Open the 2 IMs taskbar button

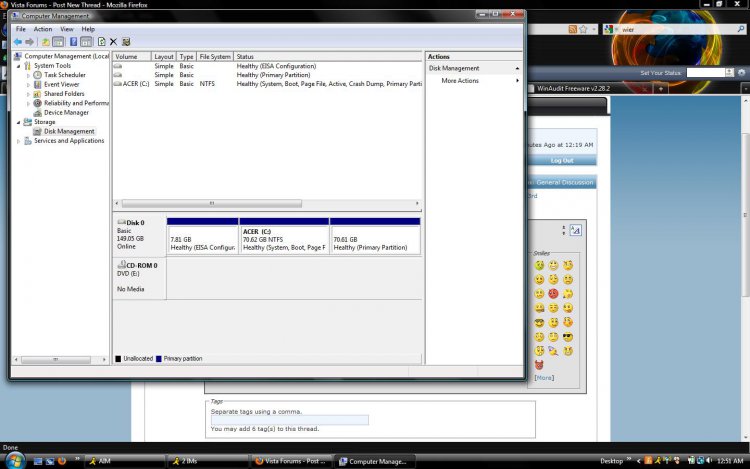[208, 461]
